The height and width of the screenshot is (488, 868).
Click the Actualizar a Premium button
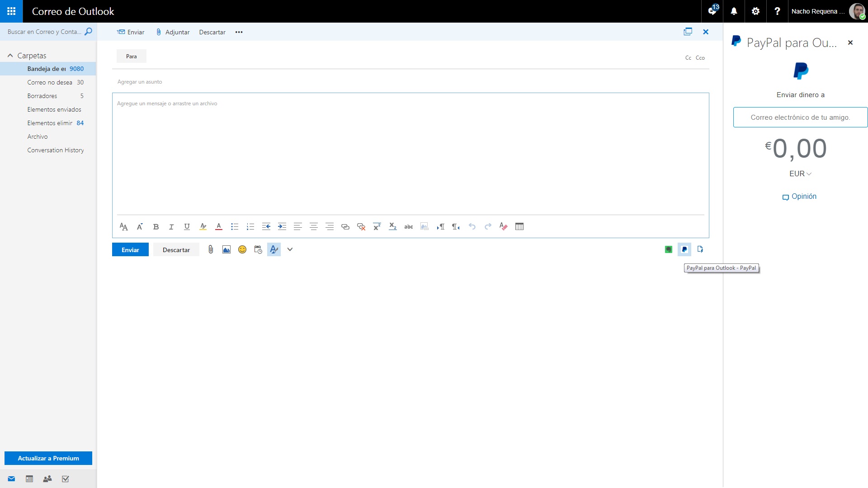pos(48,458)
